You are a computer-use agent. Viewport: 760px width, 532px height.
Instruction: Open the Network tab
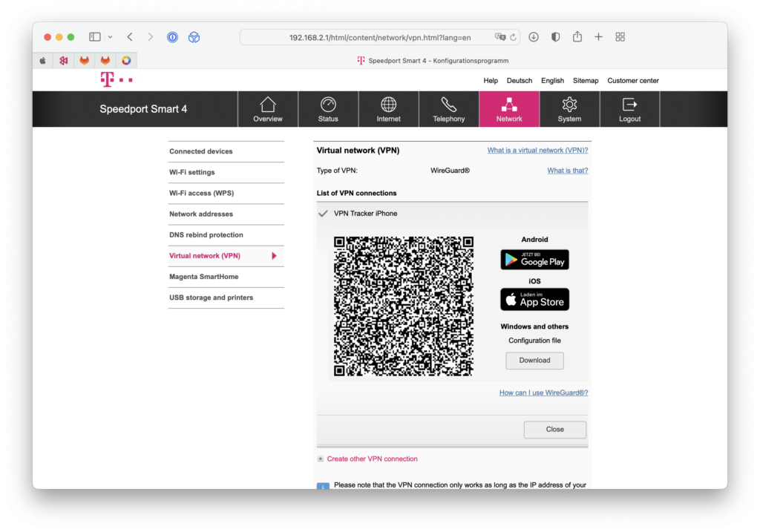pos(509,109)
